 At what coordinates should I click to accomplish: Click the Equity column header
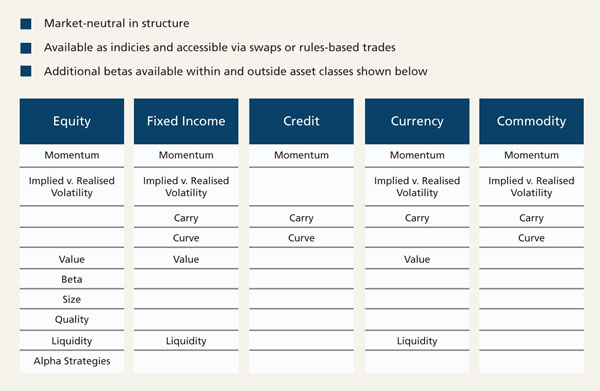[x=72, y=121]
